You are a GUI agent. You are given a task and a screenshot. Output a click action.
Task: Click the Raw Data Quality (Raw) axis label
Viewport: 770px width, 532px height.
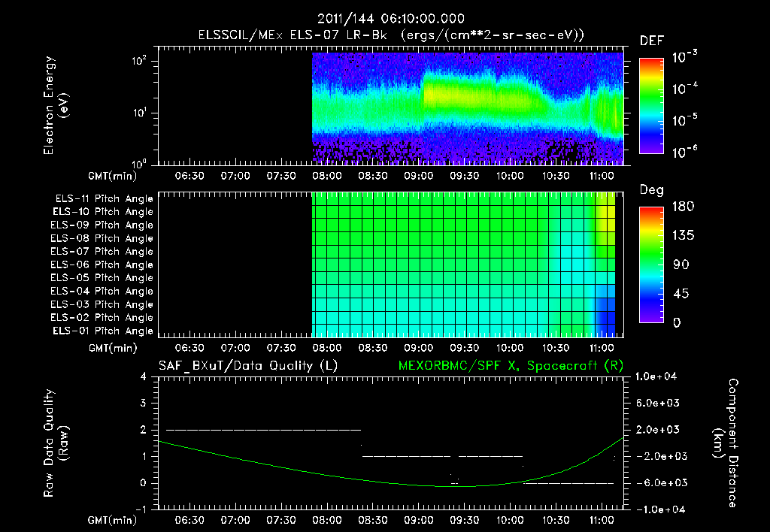56,443
